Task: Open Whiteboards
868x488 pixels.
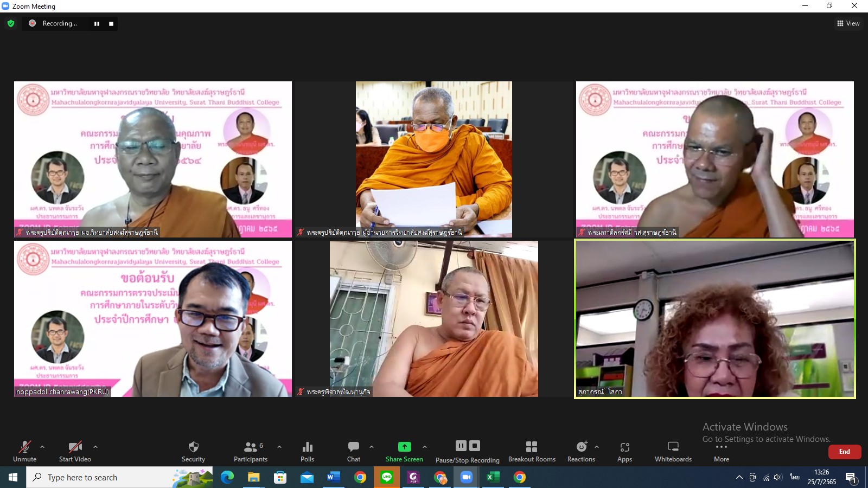Action: click(x=673, y=451)
